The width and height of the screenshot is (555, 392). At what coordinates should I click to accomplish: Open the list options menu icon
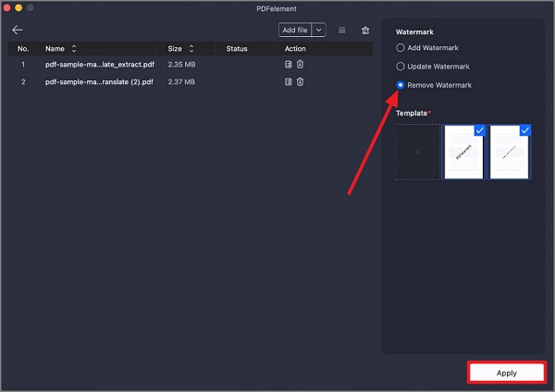coord(342,31)
